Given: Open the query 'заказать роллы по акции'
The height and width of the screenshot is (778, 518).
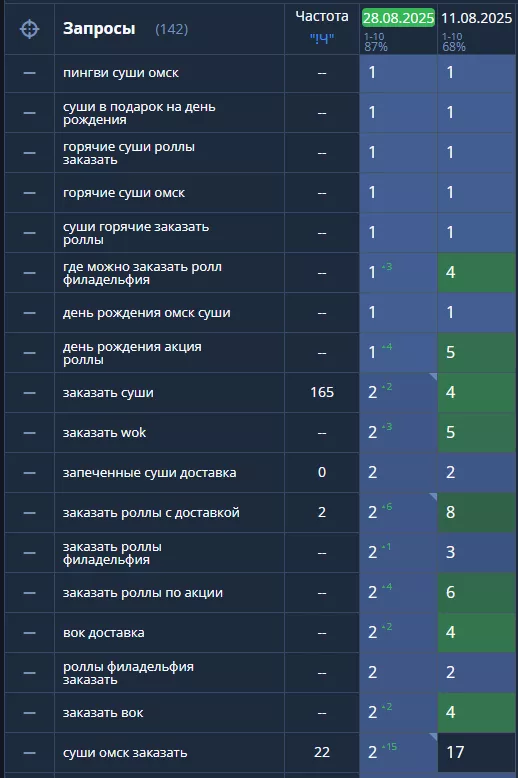Looking at the screenshot, I should pyautogui.click(x=143, y=593).
